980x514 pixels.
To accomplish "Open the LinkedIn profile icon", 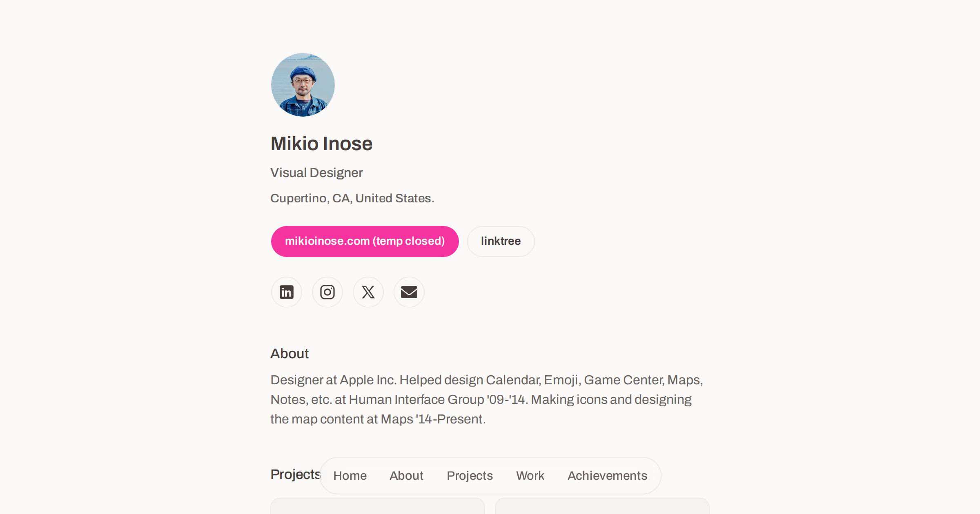I will tap(287, 292).
